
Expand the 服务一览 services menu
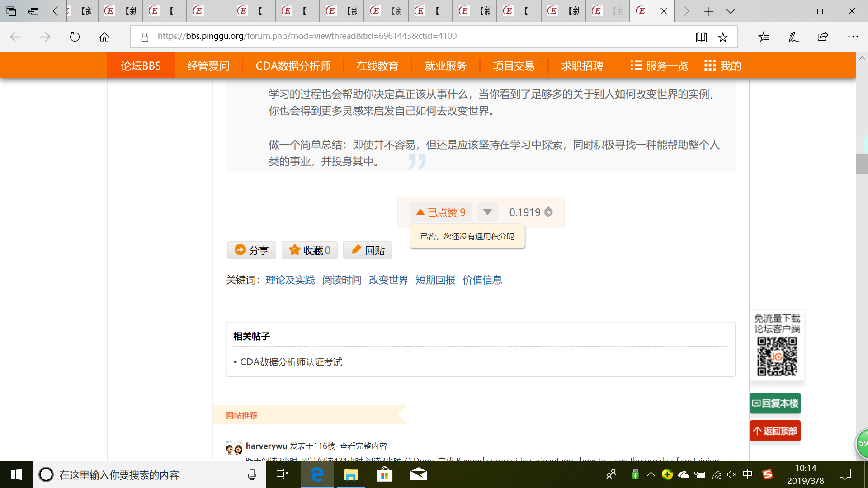[659, 66]
